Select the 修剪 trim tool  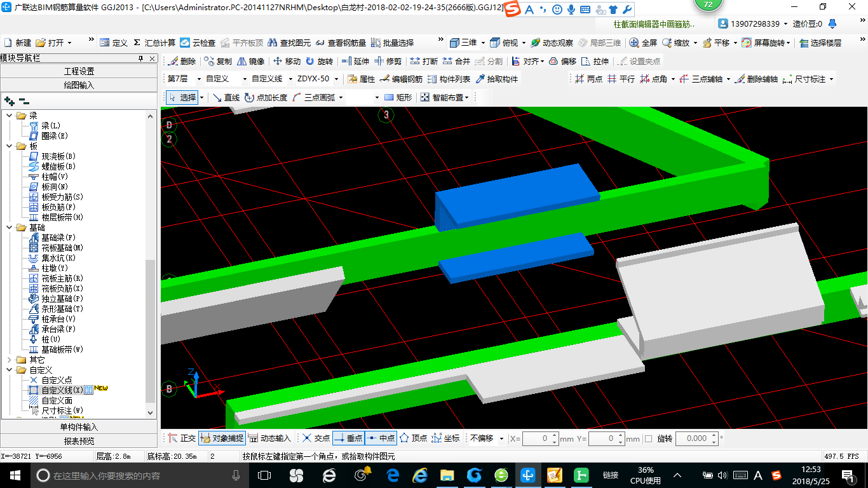[x=388, y=61]
